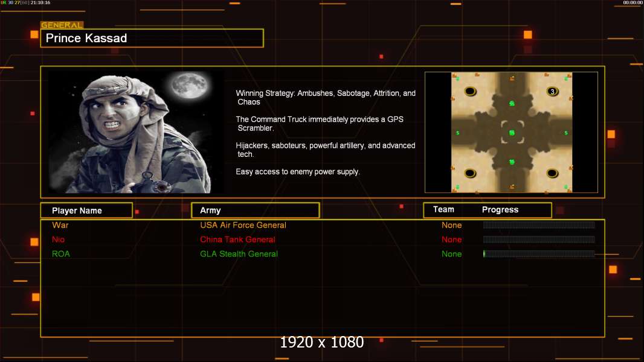Click the Army column header

point(256,211)
